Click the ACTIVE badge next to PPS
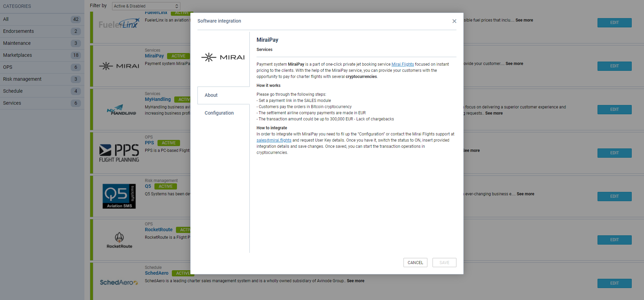The image size is (644, 300). click(168, 143)
